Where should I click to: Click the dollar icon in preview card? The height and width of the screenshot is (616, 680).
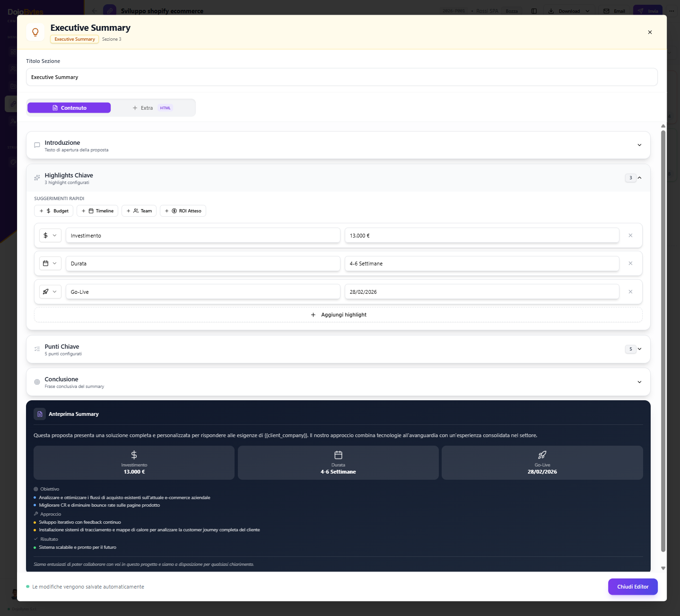pos(134,455)
